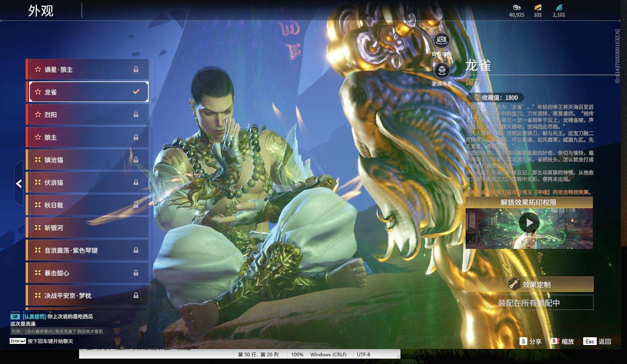Click the 效果定制 button
The width and height of the screenshot is (627, 364).
[x=529, y=285]
